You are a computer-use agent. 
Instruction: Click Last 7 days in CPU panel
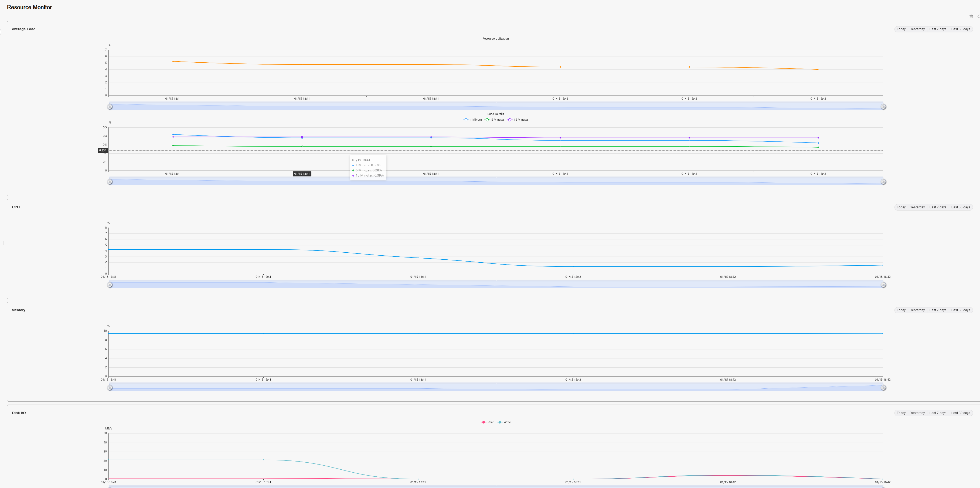937,208
